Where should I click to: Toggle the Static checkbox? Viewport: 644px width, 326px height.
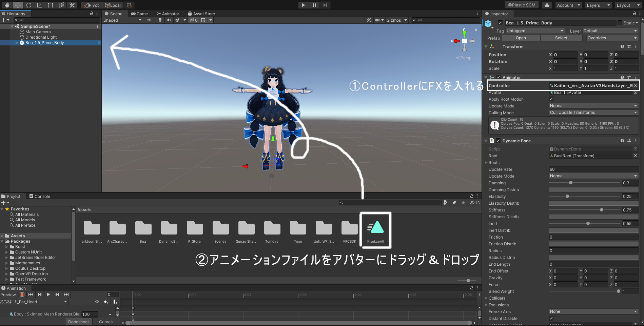pyautogui.click(x=620, y=23)
